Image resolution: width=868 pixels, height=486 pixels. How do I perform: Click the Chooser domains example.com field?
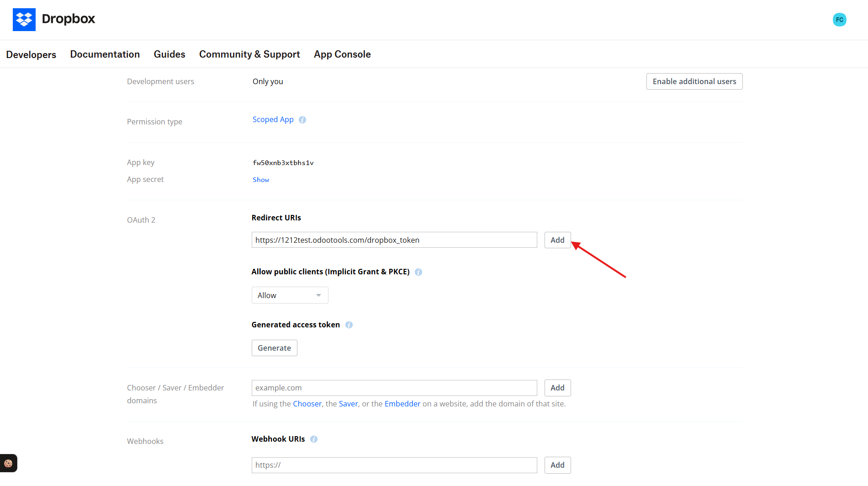click(x=394, y=388)
